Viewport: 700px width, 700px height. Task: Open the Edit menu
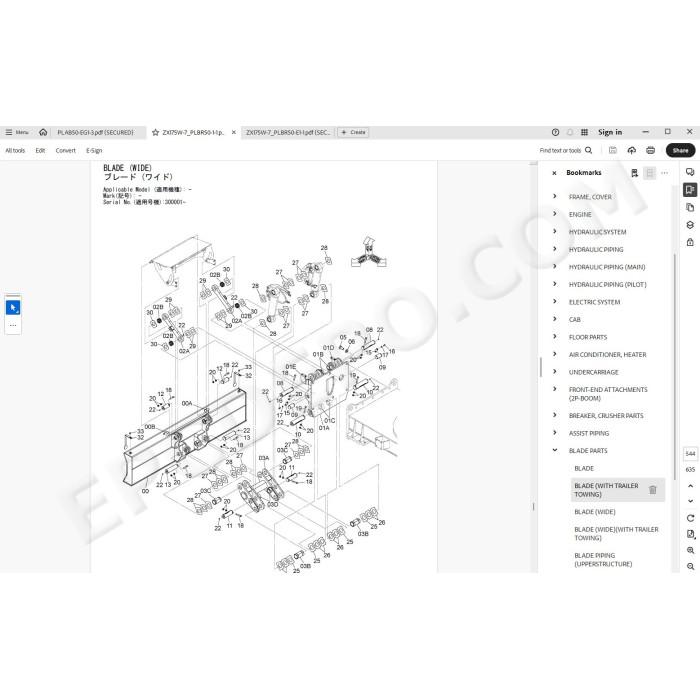[x=40, y=150]
